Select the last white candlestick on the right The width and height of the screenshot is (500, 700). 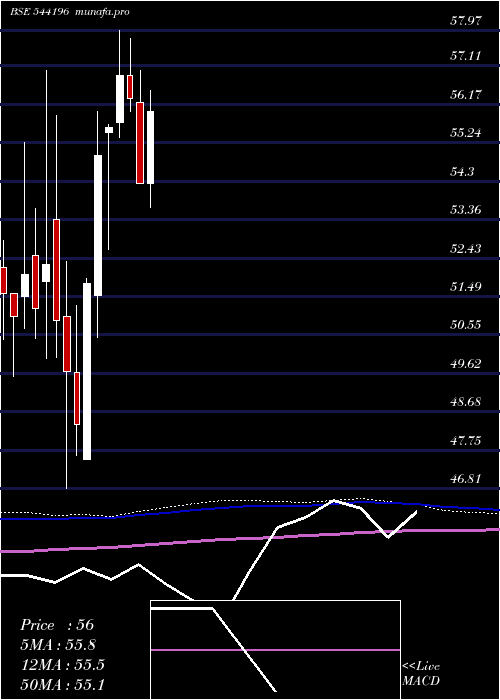pos(150,147)
